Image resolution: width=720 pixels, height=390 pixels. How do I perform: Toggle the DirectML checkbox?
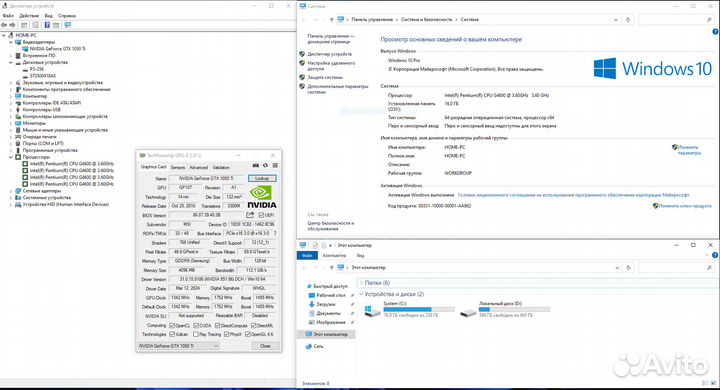click(x=253, y=326)
